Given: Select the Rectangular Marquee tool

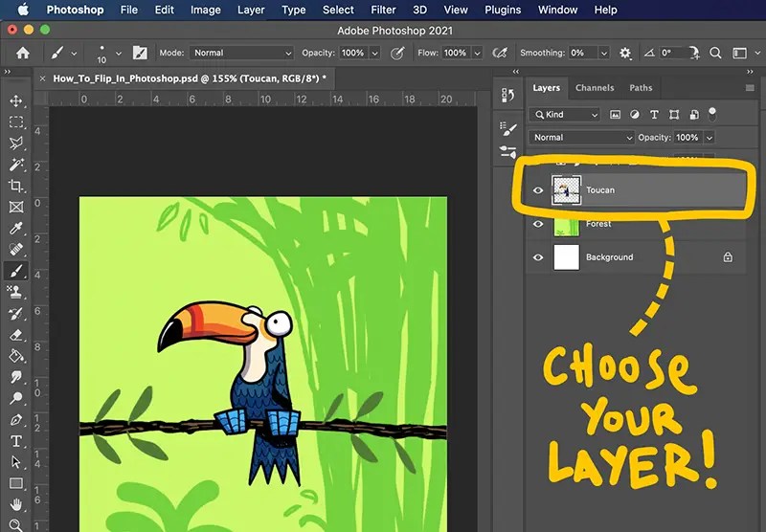Looking at the screenshot, I should coord(16,122).
